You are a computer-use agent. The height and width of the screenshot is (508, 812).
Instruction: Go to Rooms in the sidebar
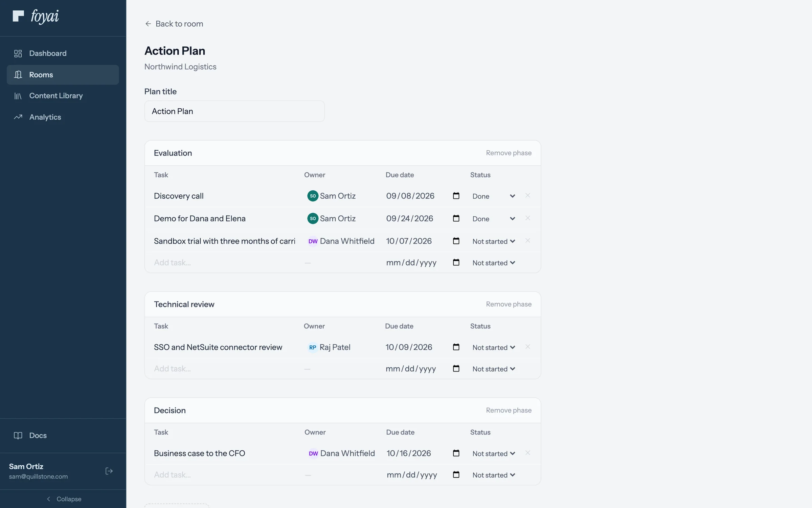pos(63,75)
